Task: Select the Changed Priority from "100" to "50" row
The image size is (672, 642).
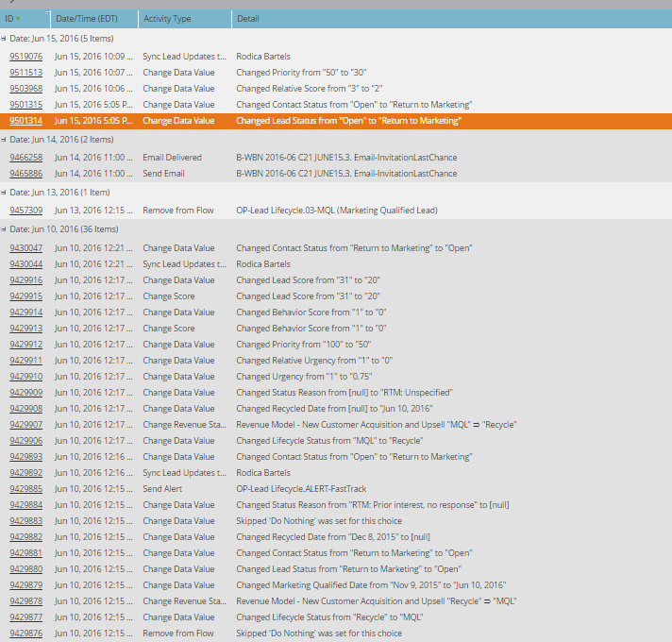Action: point(336,345)
